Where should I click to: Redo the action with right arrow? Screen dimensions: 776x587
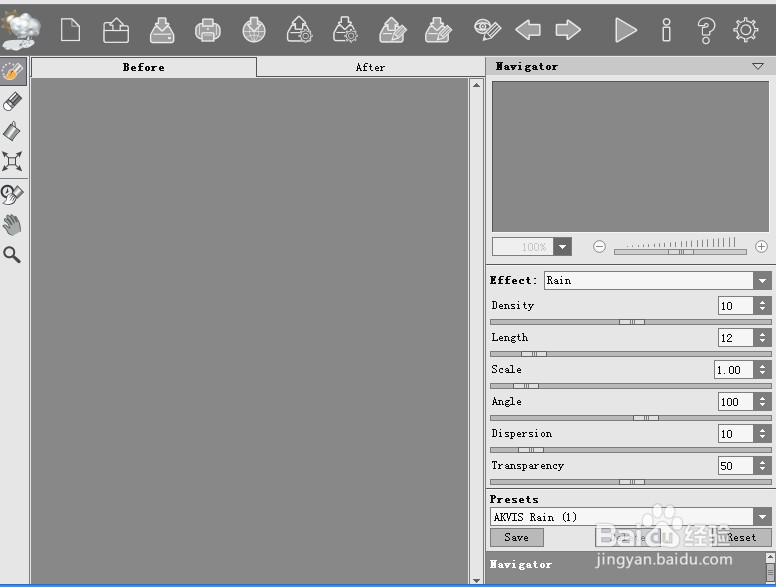point(568,30)
